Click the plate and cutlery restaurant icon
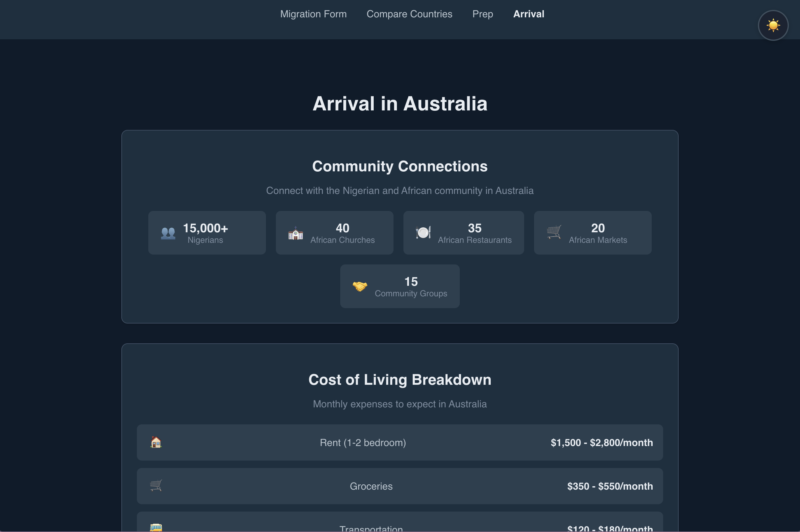 [x=423, y=232]
